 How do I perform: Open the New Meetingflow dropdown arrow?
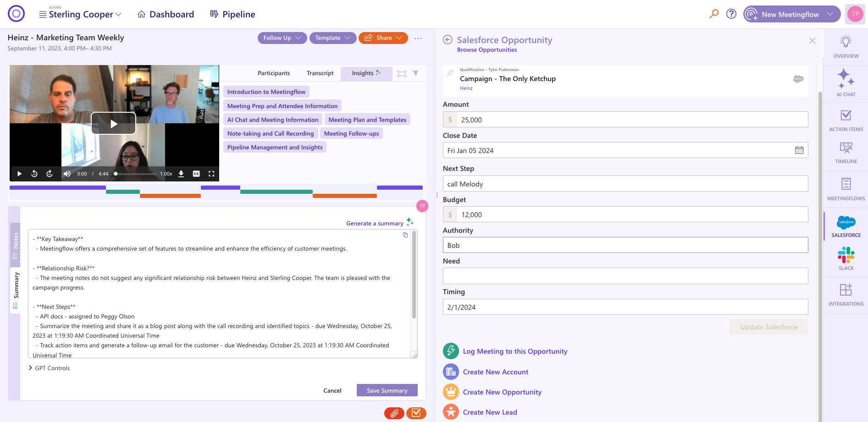click(830, 14)
